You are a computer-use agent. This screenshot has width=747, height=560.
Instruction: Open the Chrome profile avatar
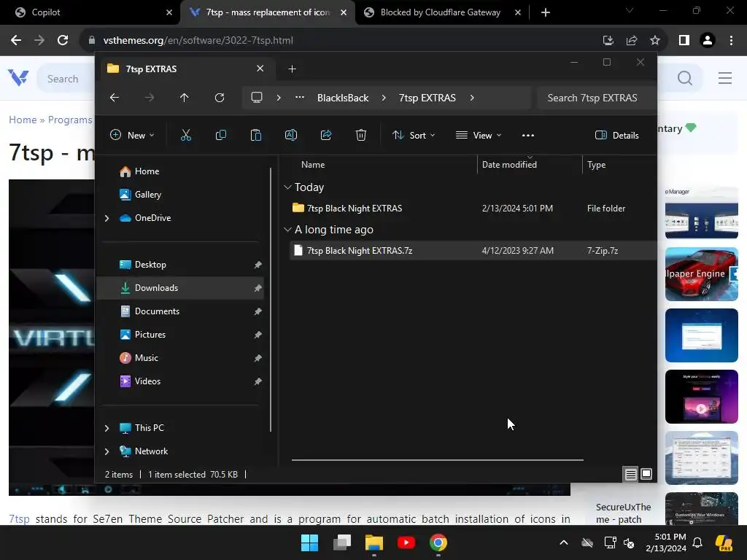(708, 41)
